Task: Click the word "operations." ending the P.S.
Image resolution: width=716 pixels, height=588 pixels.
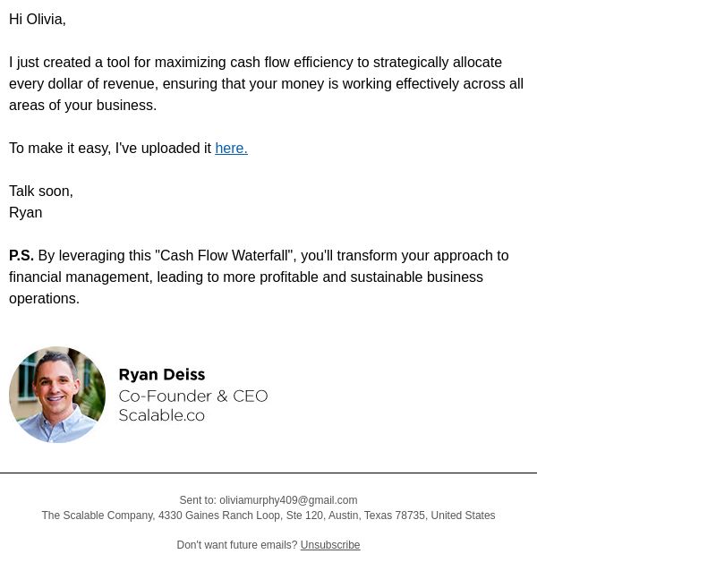Action: pos(44,299)
